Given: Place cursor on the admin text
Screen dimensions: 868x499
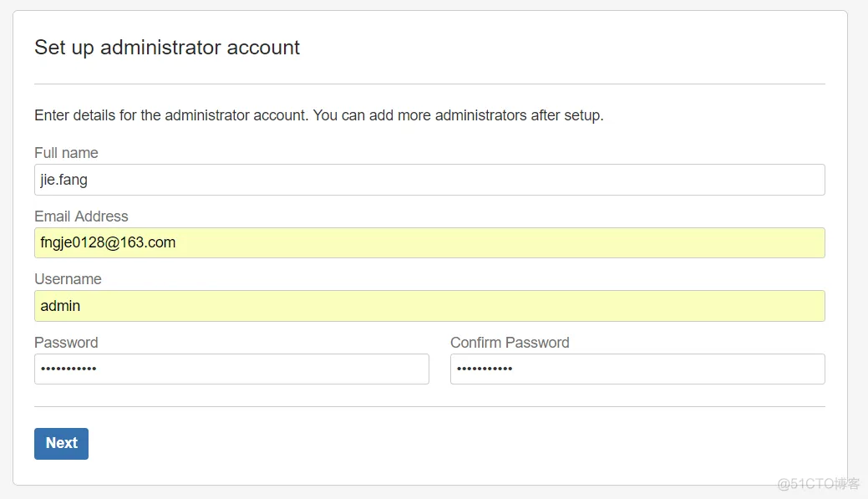Looking at the screenshot, I should click(60, 306).
